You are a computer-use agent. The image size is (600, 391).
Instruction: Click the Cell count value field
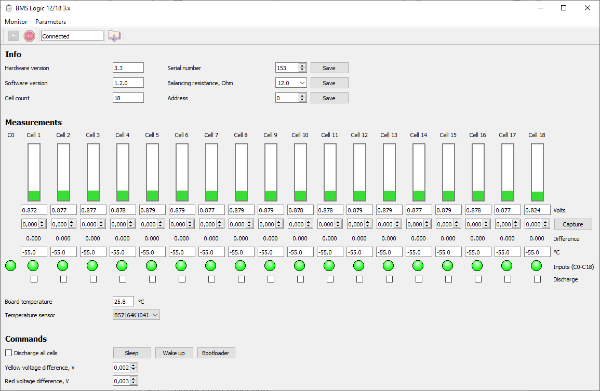click(128, 98)
